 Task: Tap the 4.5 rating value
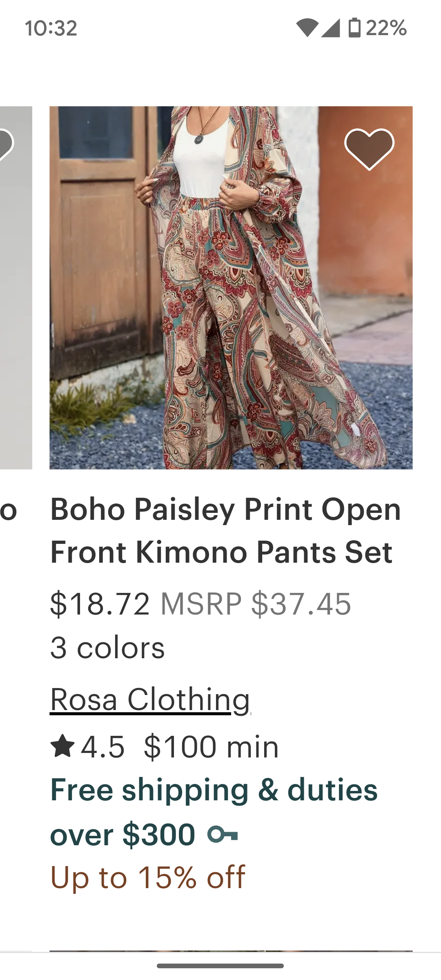coord(103,747)
